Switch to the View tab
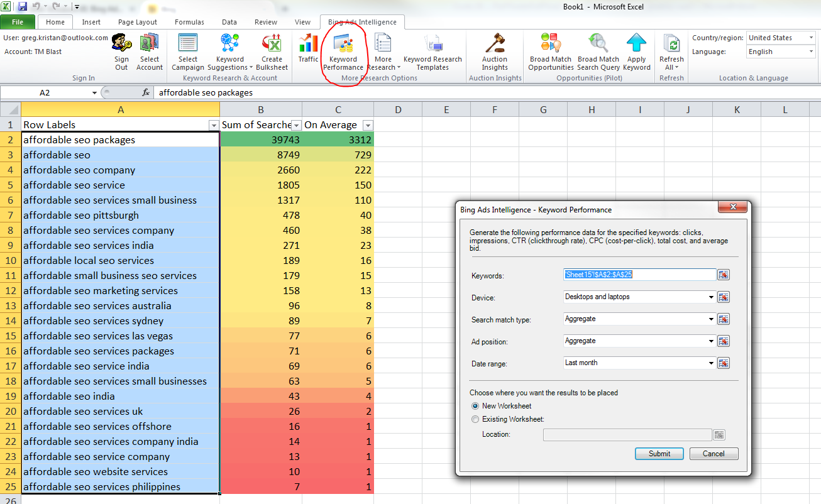Viewport: 821px width, 504px height. (x=302, y=22)
